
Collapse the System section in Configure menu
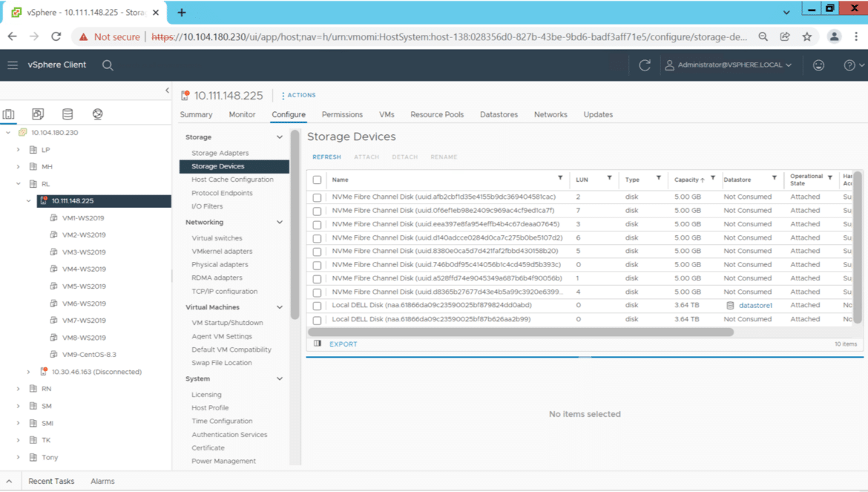tap(280, 379)
